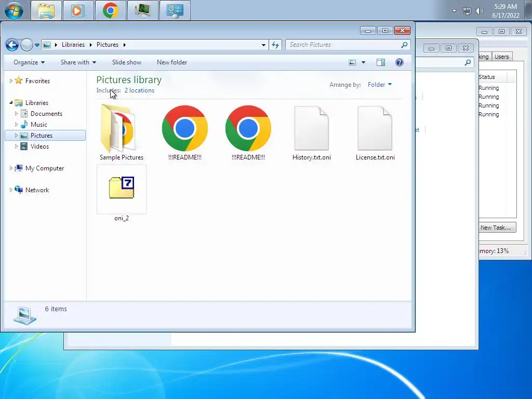The height and width of the screenshot is (399, 532).
Task: Click the network tray icon
Action: point(467,11)
